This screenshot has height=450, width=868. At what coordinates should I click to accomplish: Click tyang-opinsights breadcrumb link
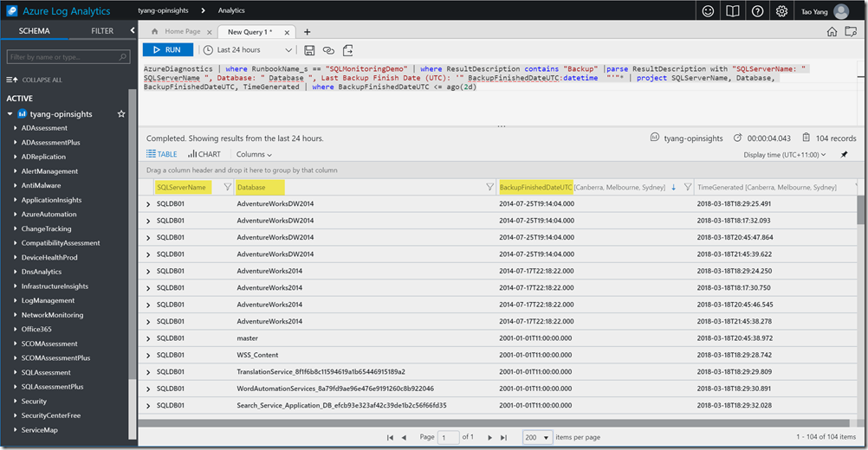coord(163,10)
